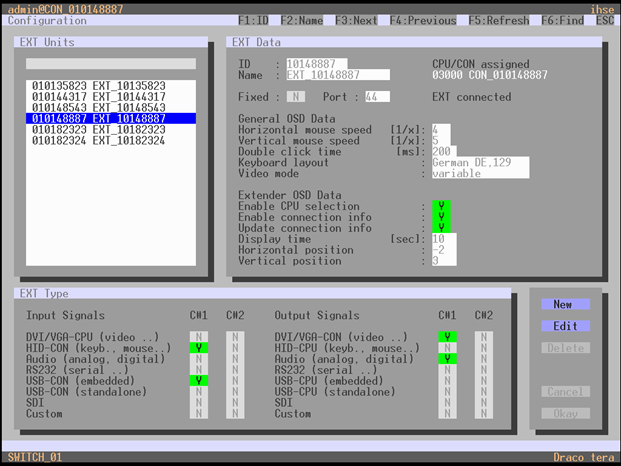The height and width of the screenshot is (466, 621).
Task: Toggle input DVI/VGA-CPU C#1 N flag
Action: 199,337
